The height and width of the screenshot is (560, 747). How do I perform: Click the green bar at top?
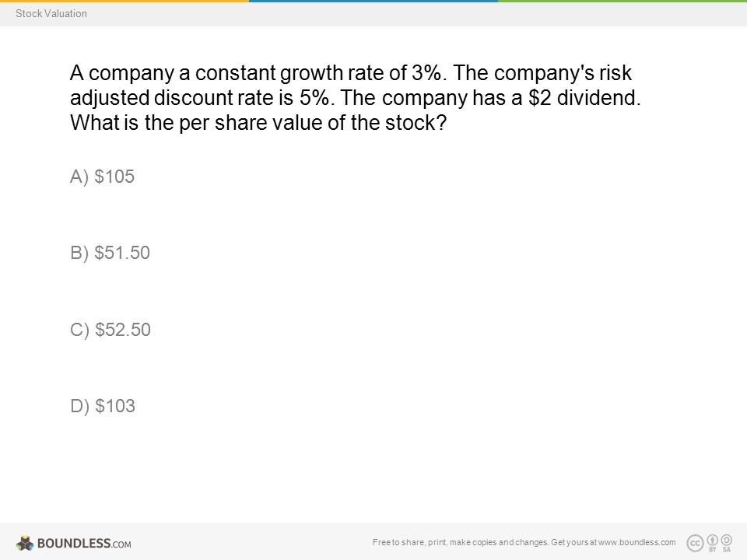622,1
